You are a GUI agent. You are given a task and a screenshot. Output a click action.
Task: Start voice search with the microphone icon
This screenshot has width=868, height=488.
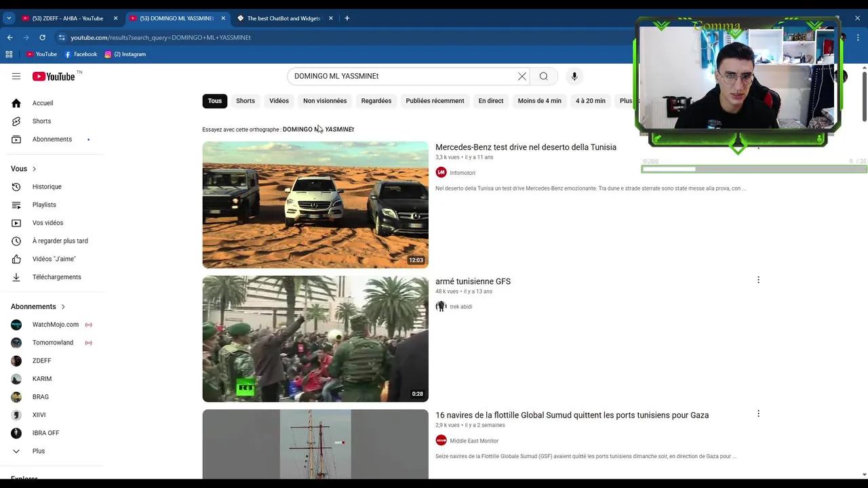574,77
